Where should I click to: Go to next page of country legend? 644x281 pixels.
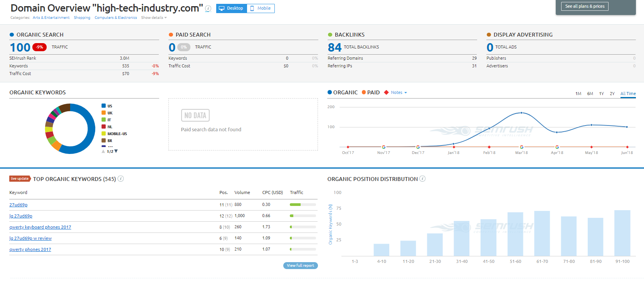pyautogui.click(x=116, y=151)
